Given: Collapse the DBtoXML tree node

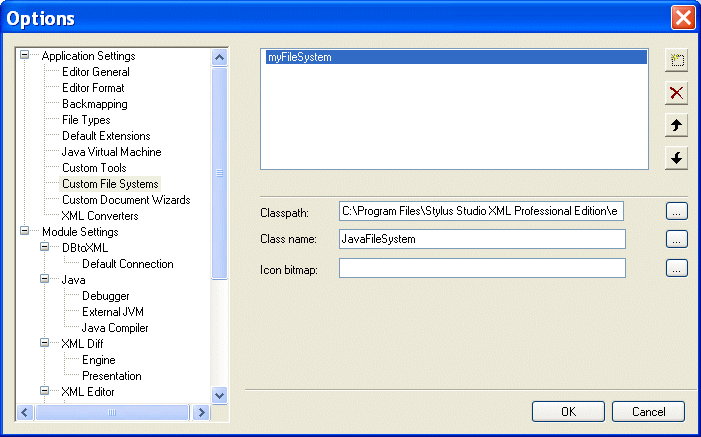Looking at the screenshot, I should click(x=45, y=248).
